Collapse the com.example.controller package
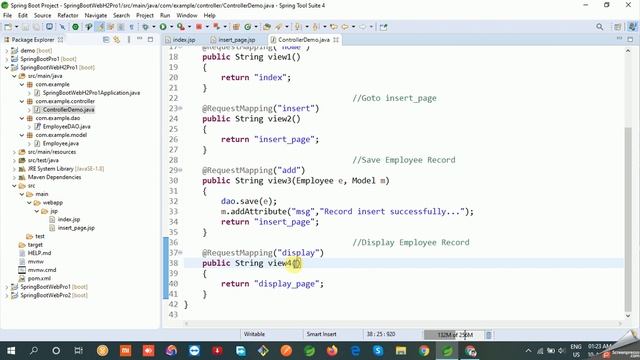 22,101
